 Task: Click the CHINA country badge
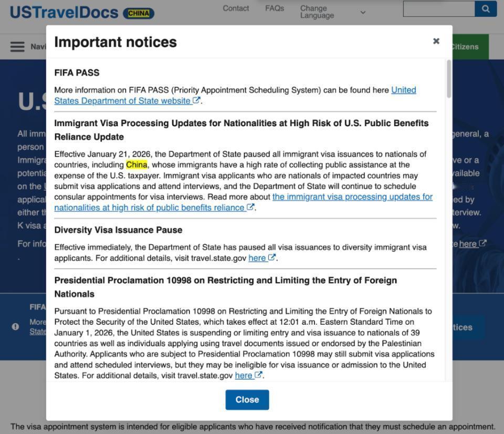pos(139,13)
